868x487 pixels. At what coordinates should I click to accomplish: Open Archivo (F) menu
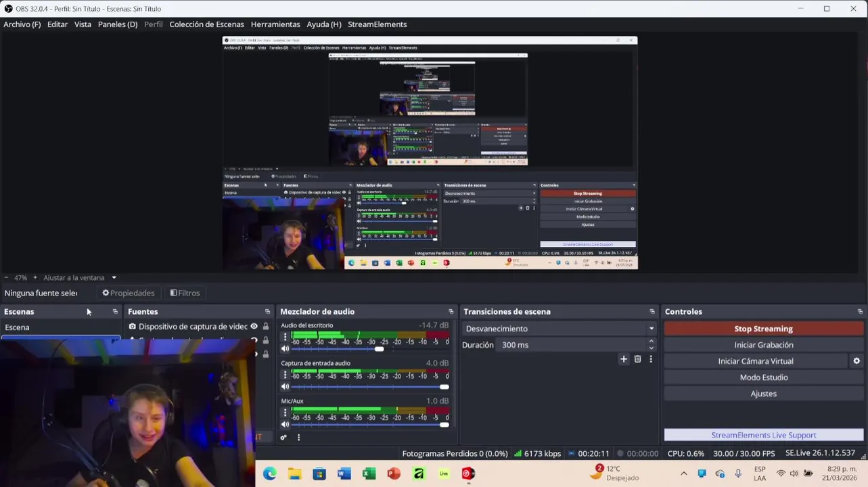pos(22,24)
